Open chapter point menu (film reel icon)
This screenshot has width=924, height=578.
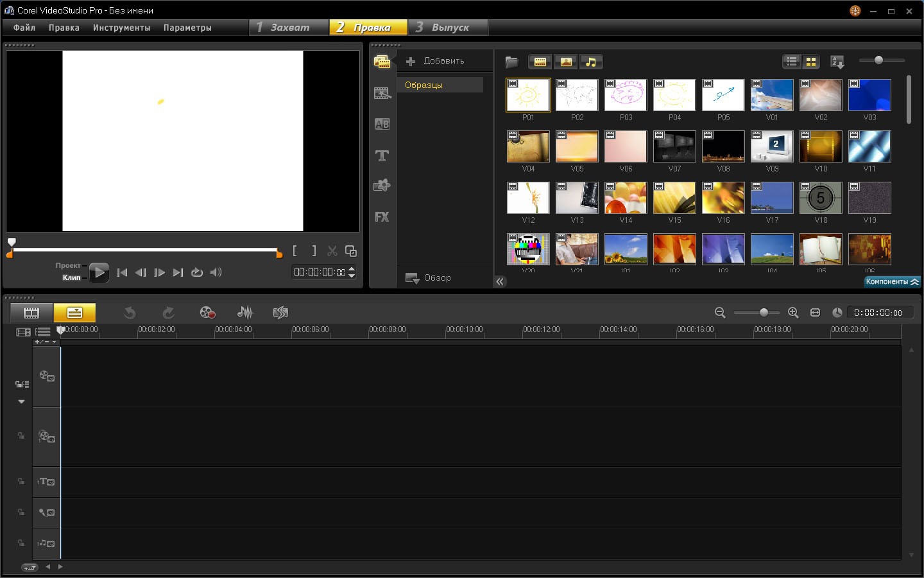click(207, 313)
